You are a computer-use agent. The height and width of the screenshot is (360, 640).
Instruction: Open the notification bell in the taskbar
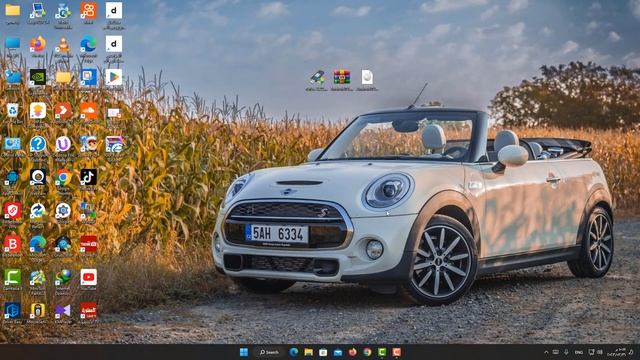[x=631, y=352]
